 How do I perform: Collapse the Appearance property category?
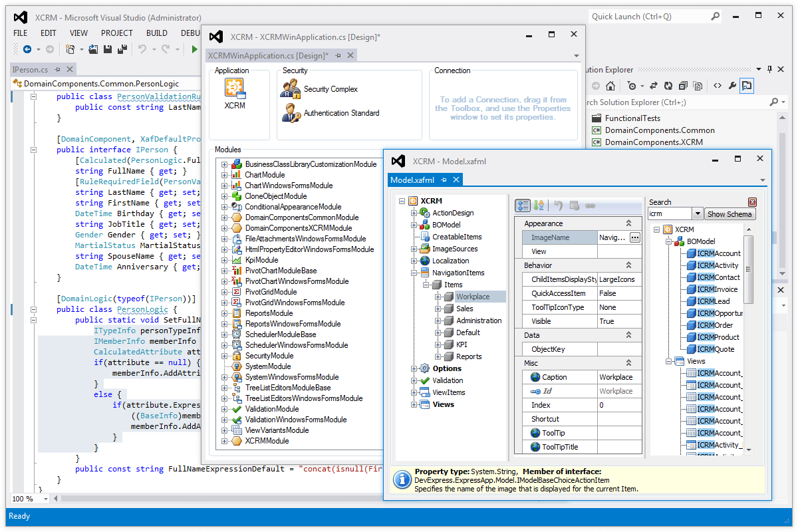click(x=628, y=223)
